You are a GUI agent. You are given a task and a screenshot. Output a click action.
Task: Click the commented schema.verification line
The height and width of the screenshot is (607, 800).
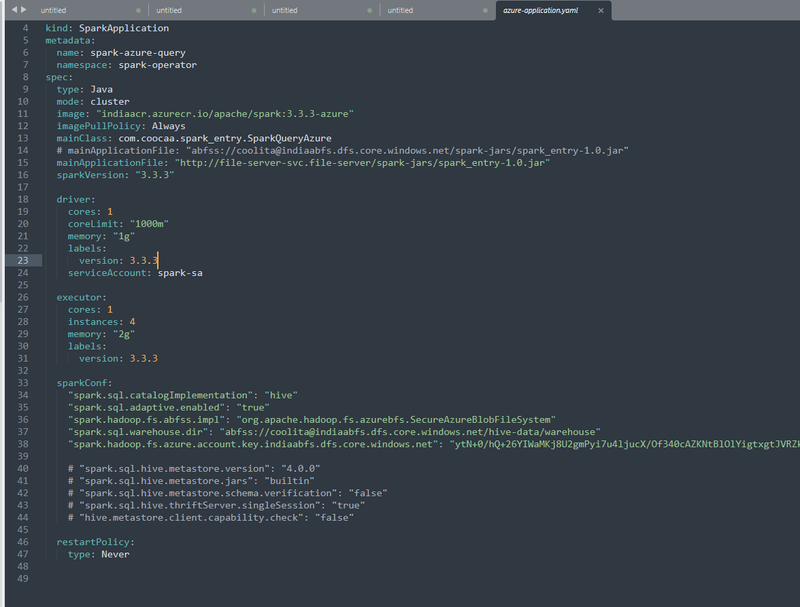228,493
